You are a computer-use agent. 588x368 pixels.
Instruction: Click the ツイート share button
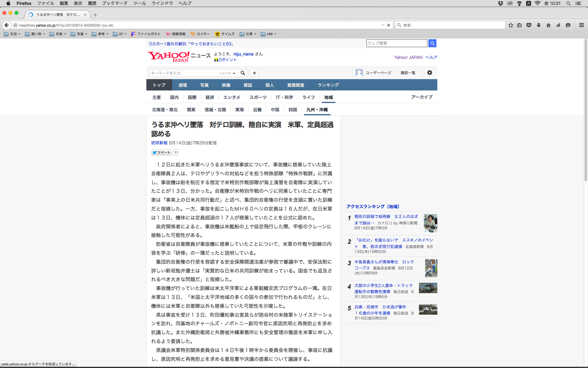tap(161, 152)
